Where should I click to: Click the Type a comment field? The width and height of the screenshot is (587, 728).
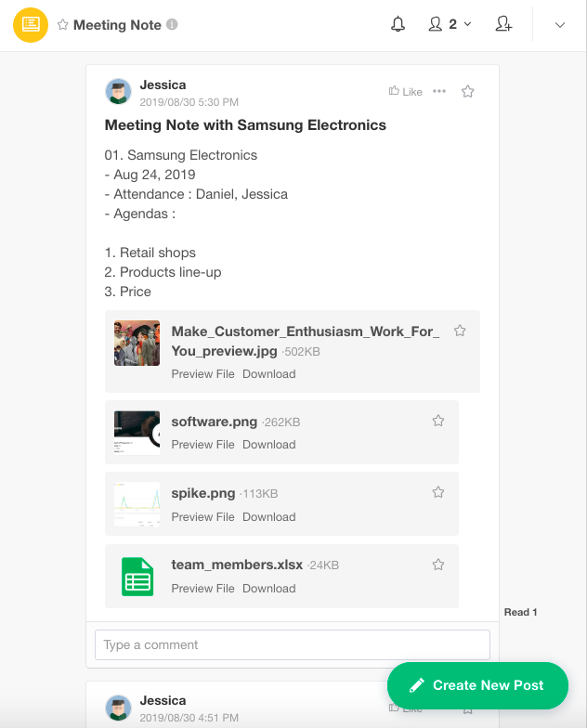292,644
